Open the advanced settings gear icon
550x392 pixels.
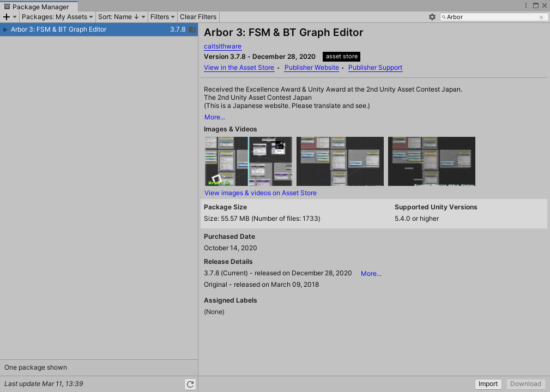(432, 17)
